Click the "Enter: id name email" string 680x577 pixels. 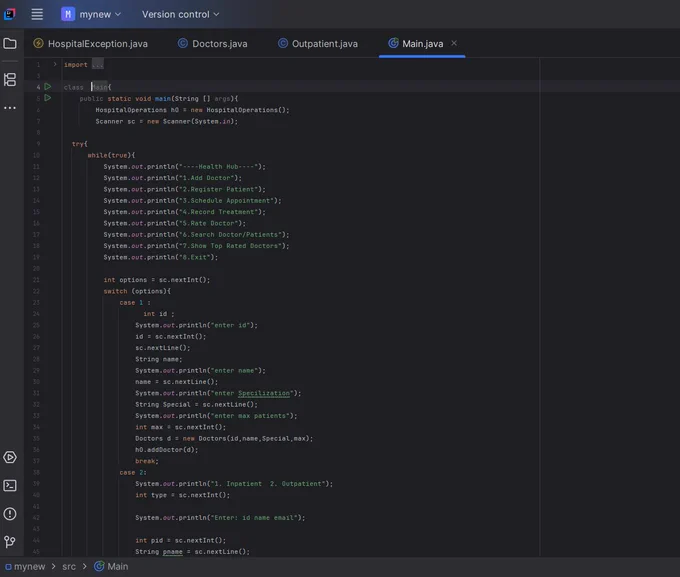coord(254,518)
